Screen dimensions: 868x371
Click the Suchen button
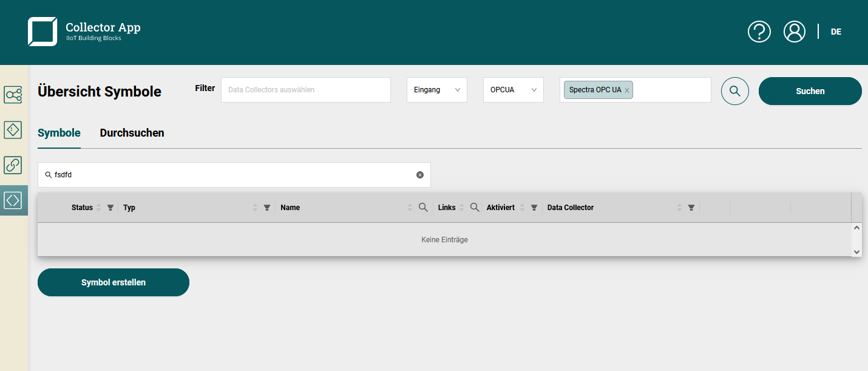[x=810, y=91]
